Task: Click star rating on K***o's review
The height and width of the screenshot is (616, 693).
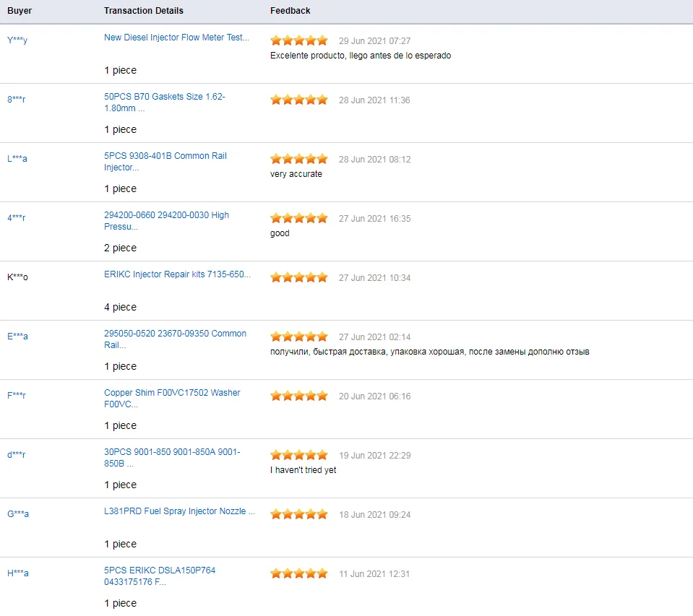Action: click(x=299, y=277)
